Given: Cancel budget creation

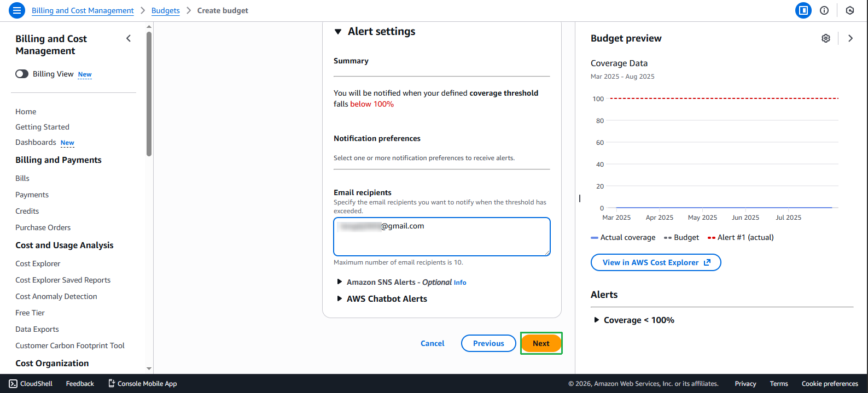Looking at the screenshot, I should pyautogui.click(x=432, y=343).
